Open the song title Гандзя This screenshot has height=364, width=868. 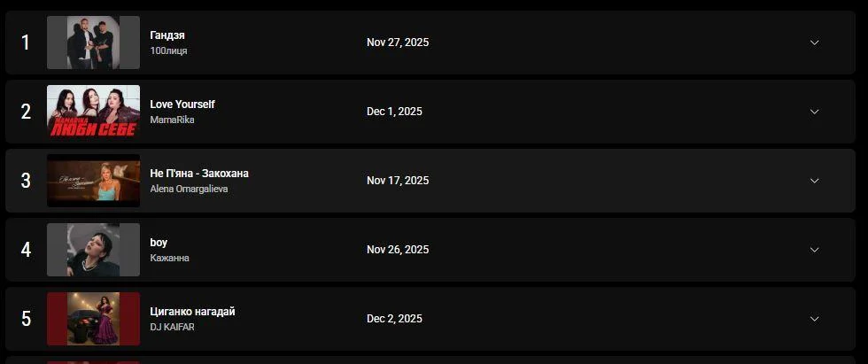point(167,35)
